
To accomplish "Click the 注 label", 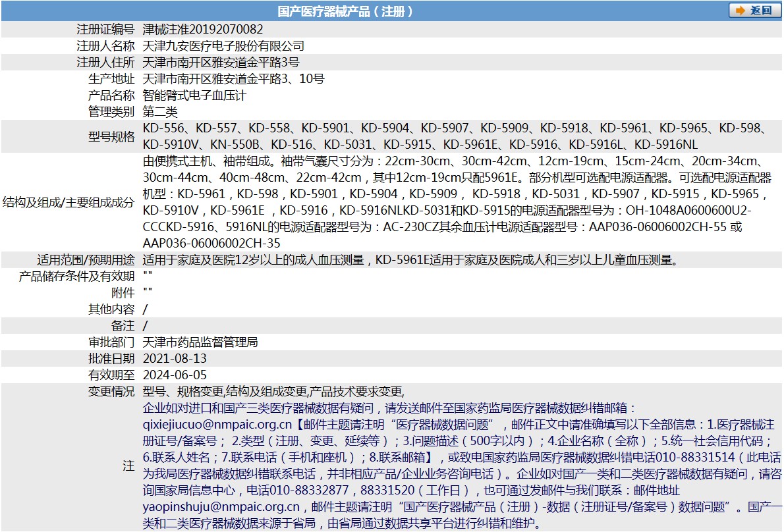I will 129,466.
